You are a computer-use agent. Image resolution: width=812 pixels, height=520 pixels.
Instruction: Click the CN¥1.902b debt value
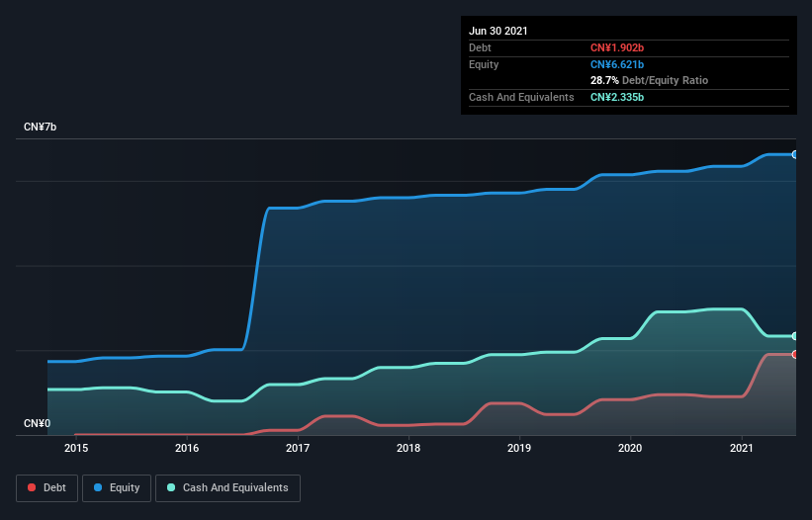click(x=617, y=47)
